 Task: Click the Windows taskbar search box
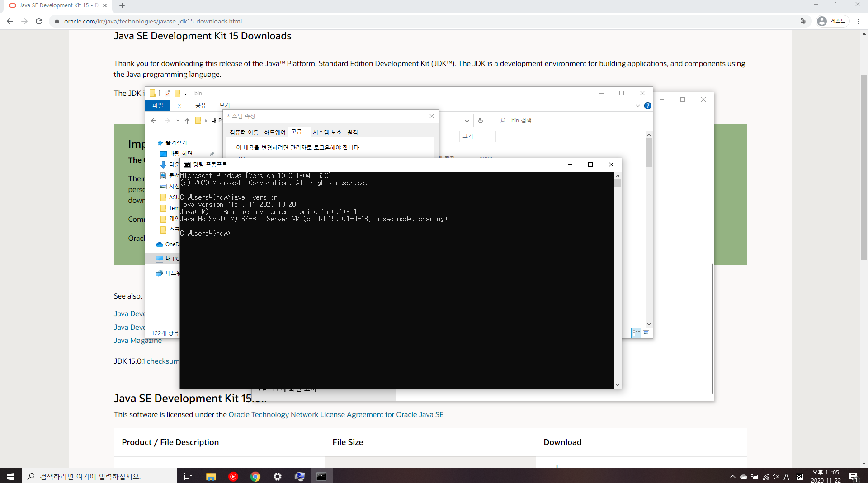tap(99, 476)
